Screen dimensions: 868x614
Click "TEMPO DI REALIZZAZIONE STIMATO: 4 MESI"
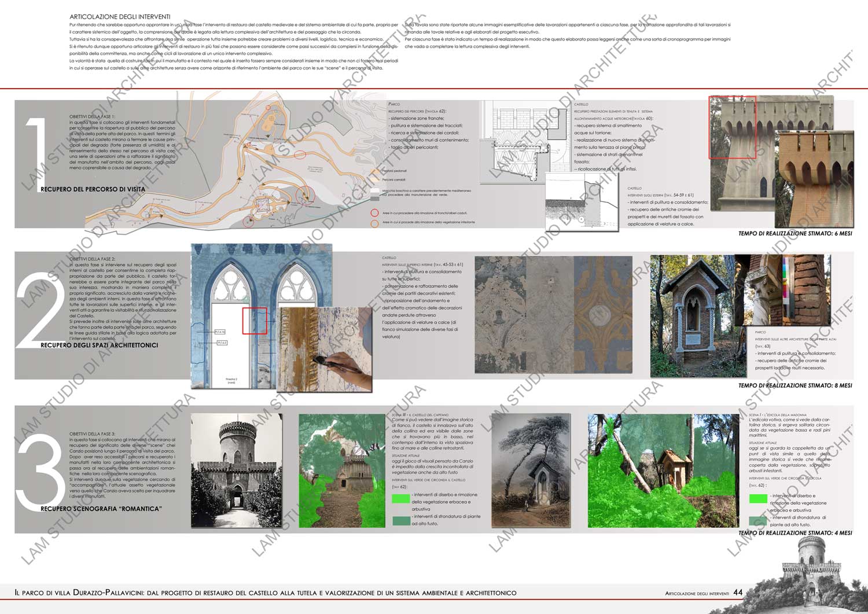click(x=795, y=533)
